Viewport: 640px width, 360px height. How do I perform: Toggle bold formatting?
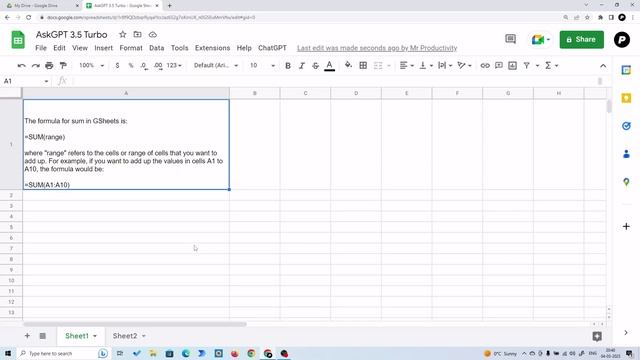pyautogui.click(x=288, y=65)
